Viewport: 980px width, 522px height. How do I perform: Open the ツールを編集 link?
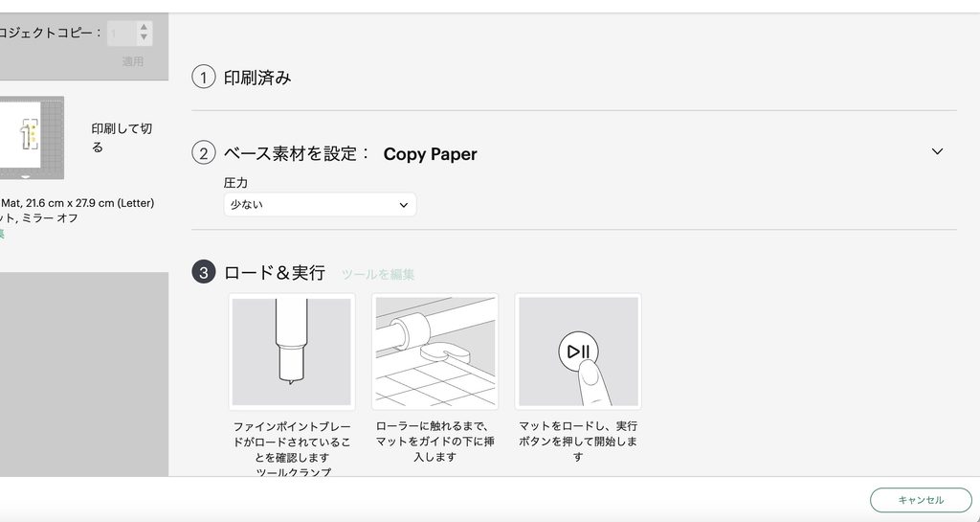(377, 275)
